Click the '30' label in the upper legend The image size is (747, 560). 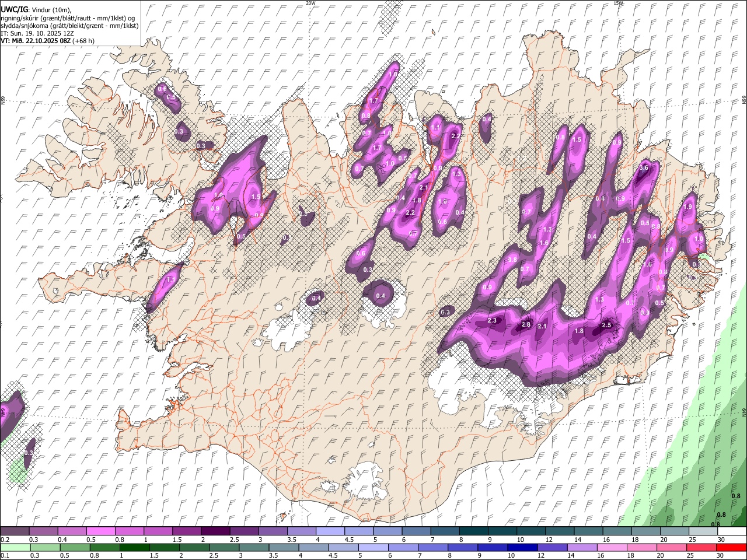click(x=721, y=540)
